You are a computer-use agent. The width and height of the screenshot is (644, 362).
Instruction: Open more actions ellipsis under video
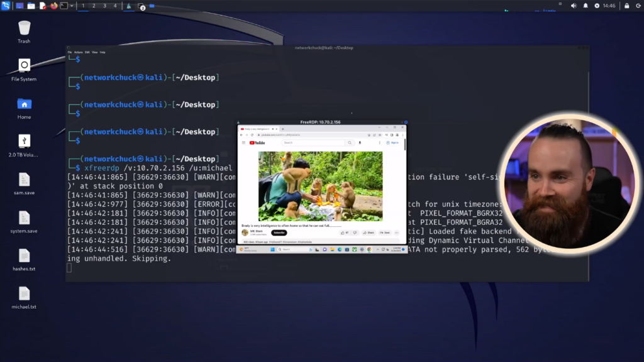[x=396, y=233]
